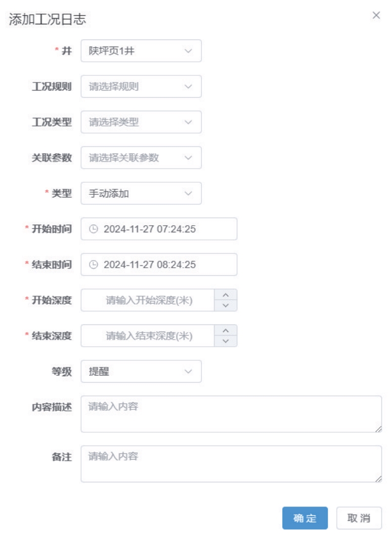The height and width of the screenshot is (538, 392).
Task: Click the clock icon in 结束时间 field
Action: click(x=93, y=265)
